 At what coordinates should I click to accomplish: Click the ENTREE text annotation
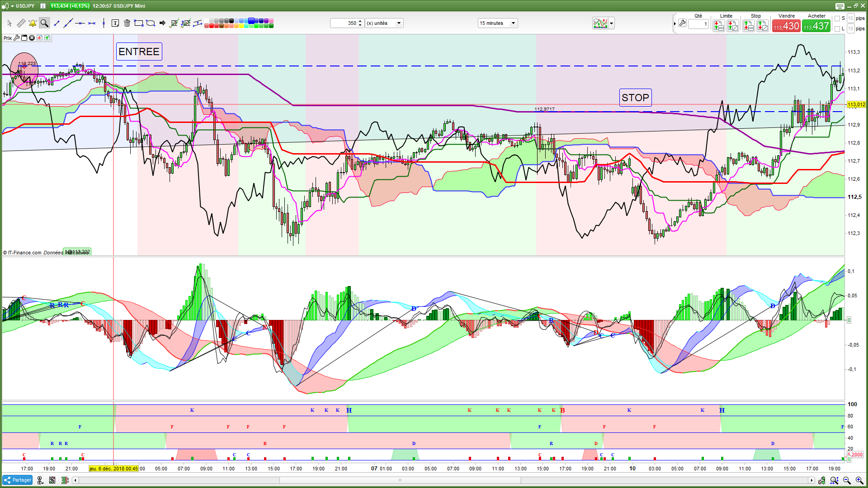pos(139,52)
